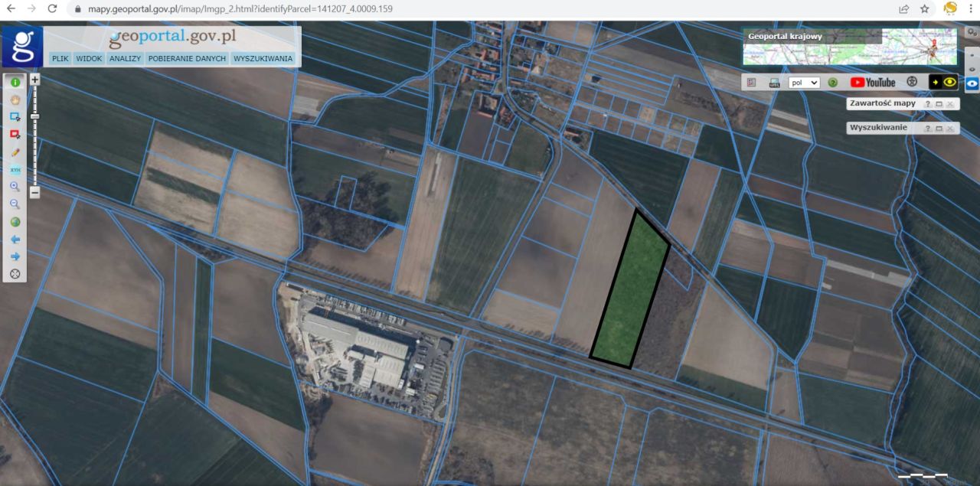
Task: Click the circular star emblem icon
Action: (x=912, y=82)
